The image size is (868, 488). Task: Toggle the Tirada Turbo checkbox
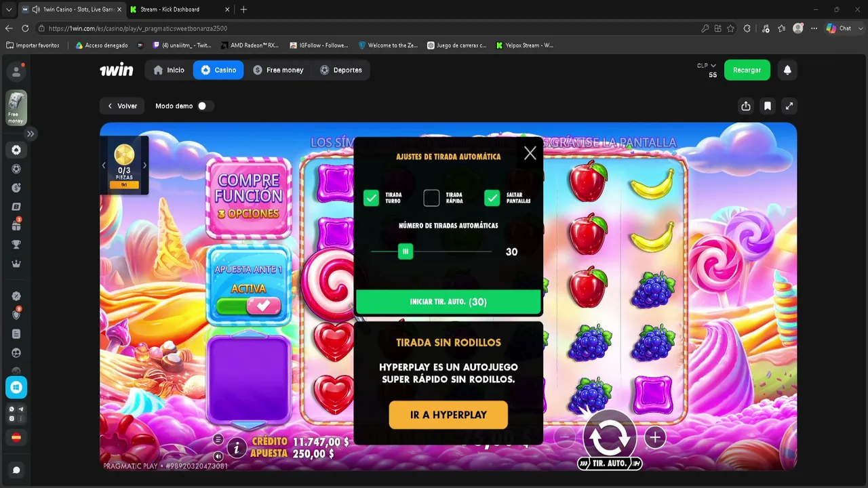pos(371,198)
